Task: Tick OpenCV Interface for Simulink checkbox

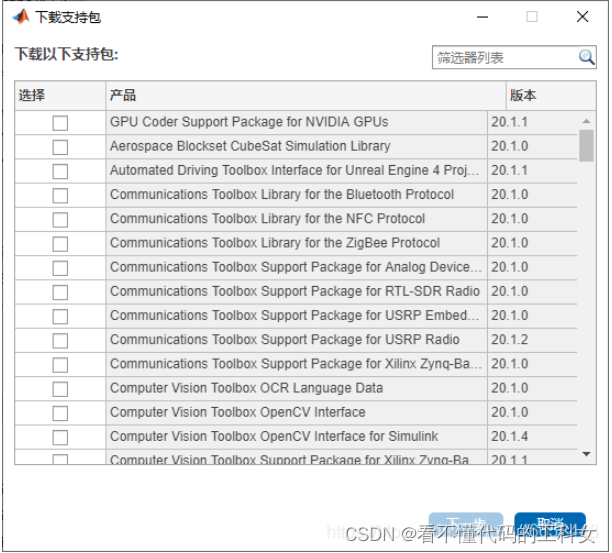Action: (60, 437)
